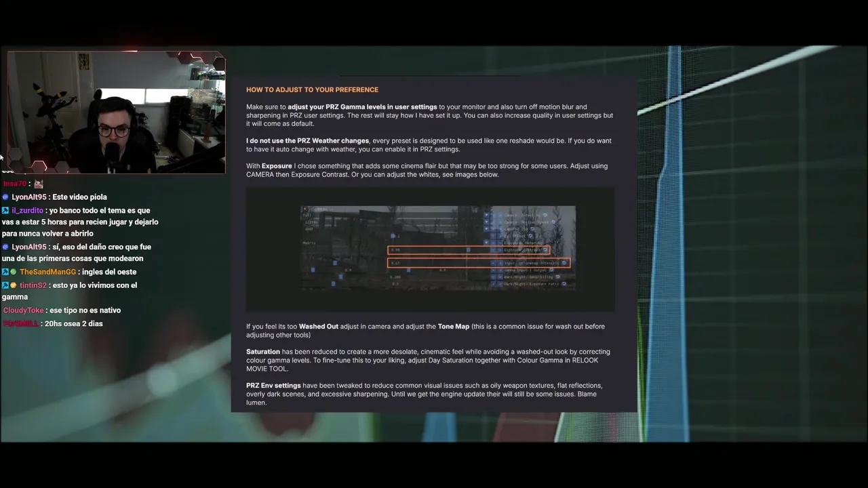This screenshot has height=488, width=868.
Task: Click chat message 'Este video piola'
Action: coord(80,197)
